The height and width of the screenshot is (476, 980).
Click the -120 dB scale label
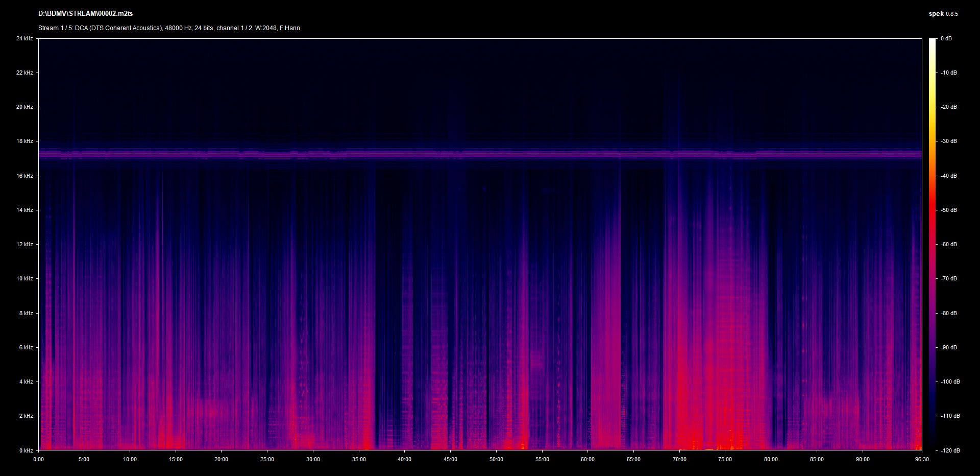[949, 450]
